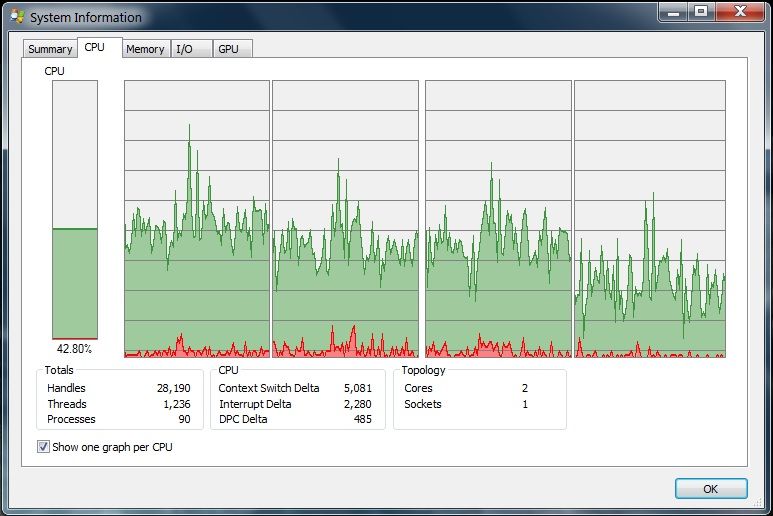Click the System Information title bar icon

(18, 17)
